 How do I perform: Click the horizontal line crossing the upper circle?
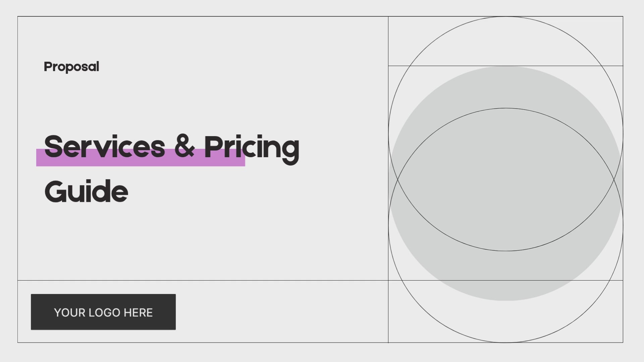click(506, 66)
